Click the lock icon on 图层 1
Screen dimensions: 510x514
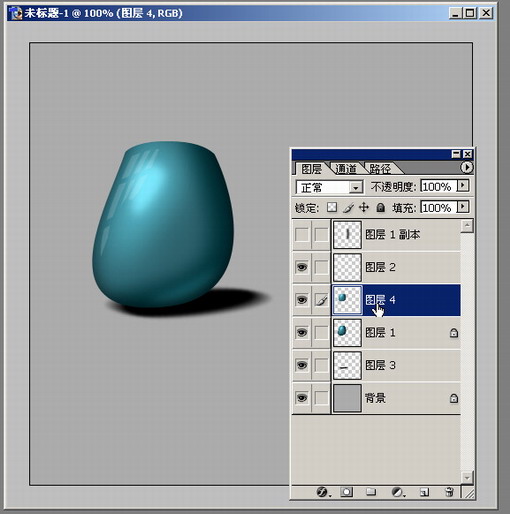click(x=454, y=333)
